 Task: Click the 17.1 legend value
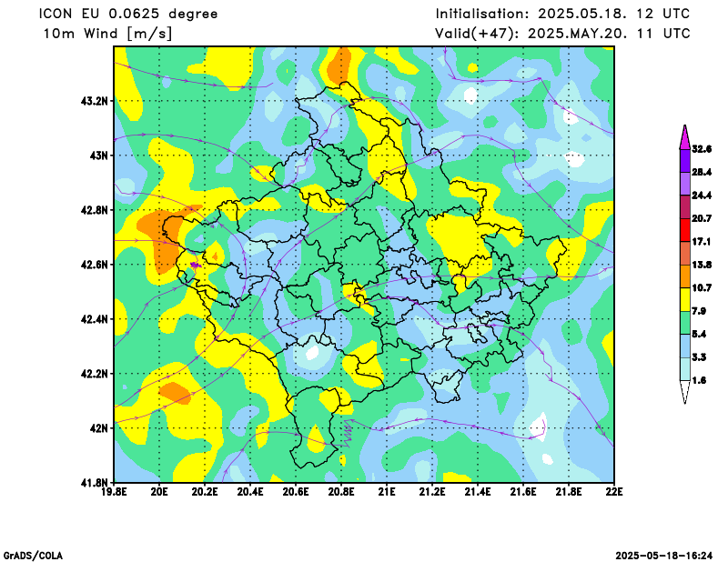(702, 242)
